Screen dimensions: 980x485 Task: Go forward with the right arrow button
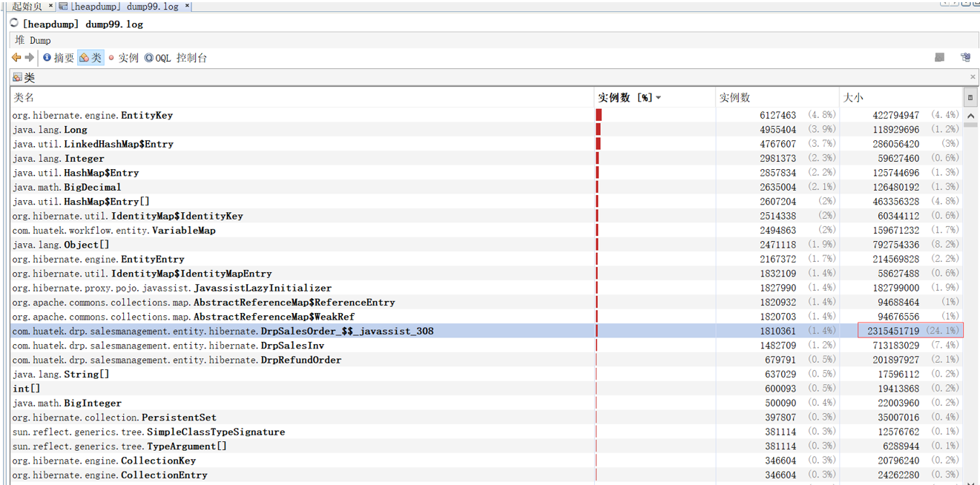coord(30,58)
